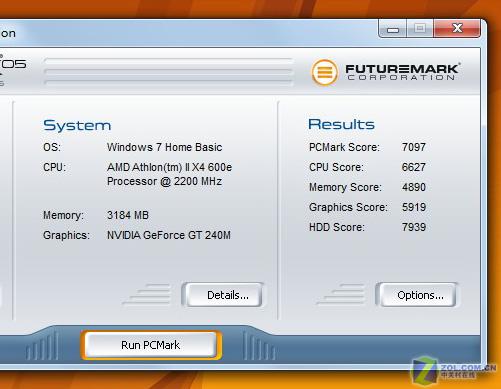Minimize the PCMark window

click(x=393, y=29)
